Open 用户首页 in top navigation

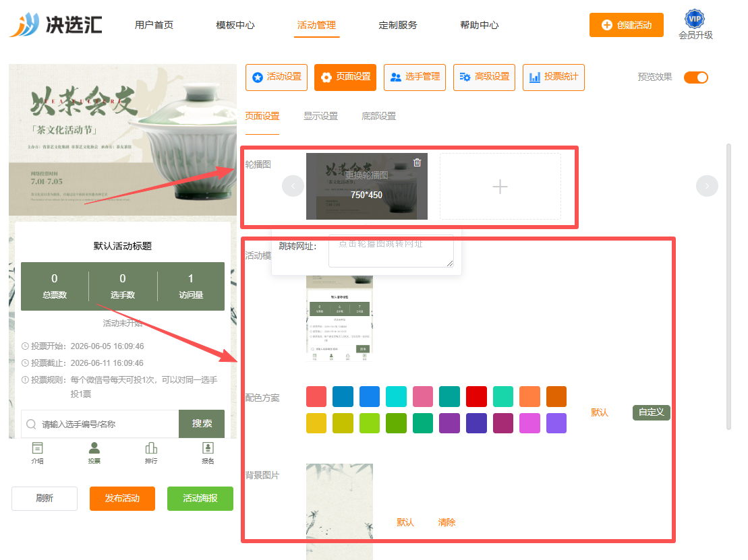[x=154, y=25]
